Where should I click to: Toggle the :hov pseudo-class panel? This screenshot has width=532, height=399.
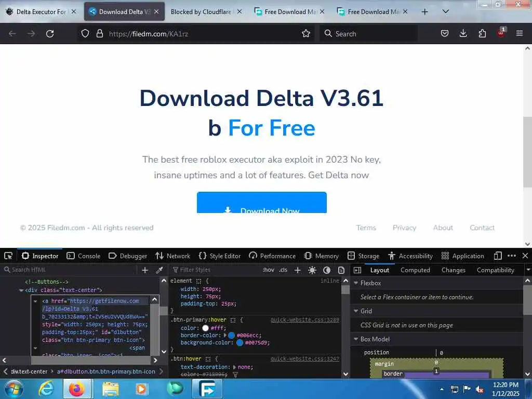269,270
